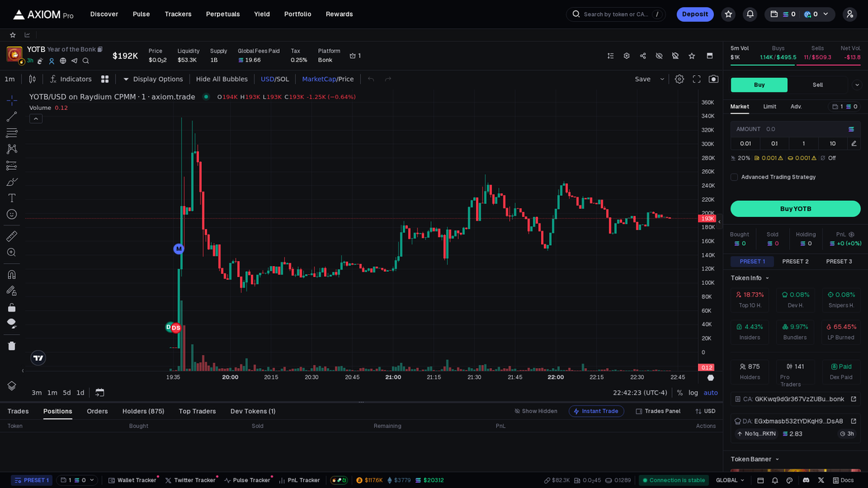The width and height of the screenshot is (868, 488).
Task: Click the Buy YOTB button
Action: 796,209
